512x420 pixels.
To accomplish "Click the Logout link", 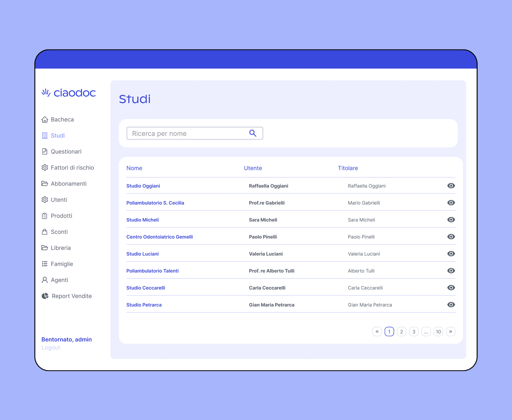I will (51, 347).
